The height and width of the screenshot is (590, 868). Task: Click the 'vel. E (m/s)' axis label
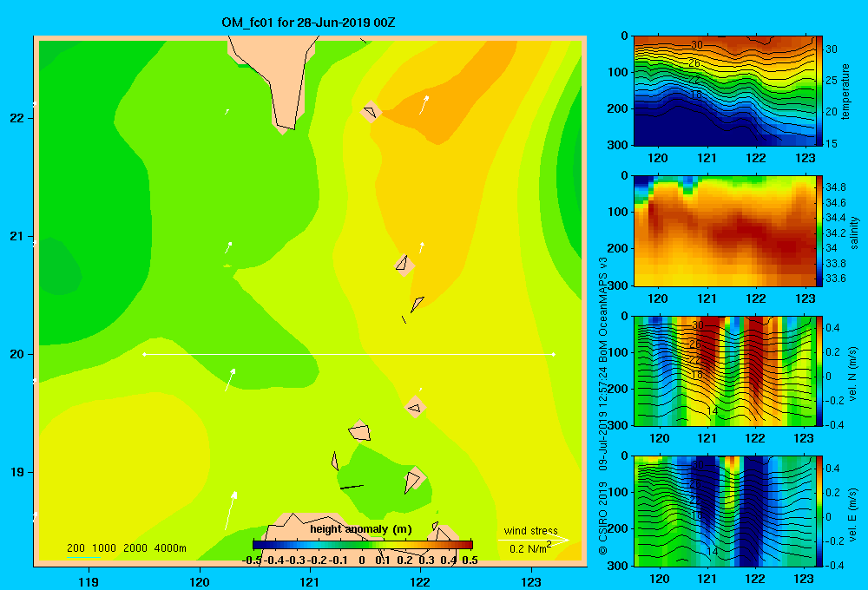[852, 514]
